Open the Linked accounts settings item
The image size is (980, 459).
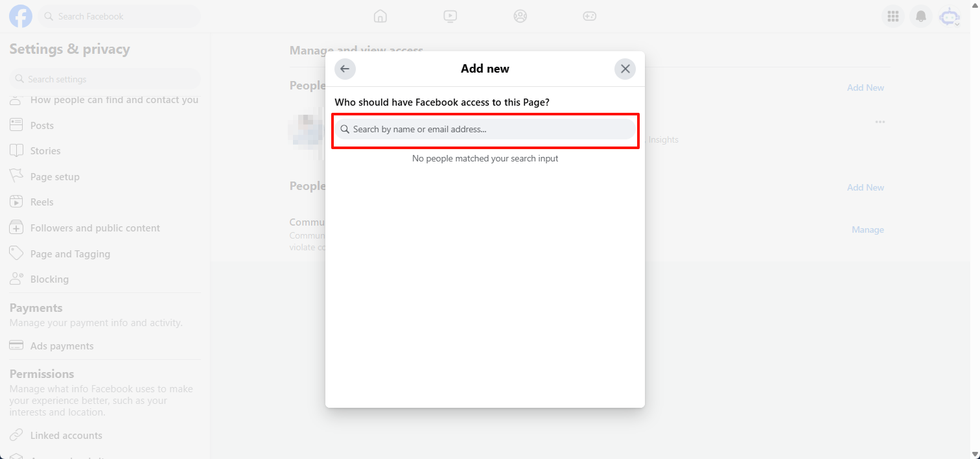click(x=105, y=435)
